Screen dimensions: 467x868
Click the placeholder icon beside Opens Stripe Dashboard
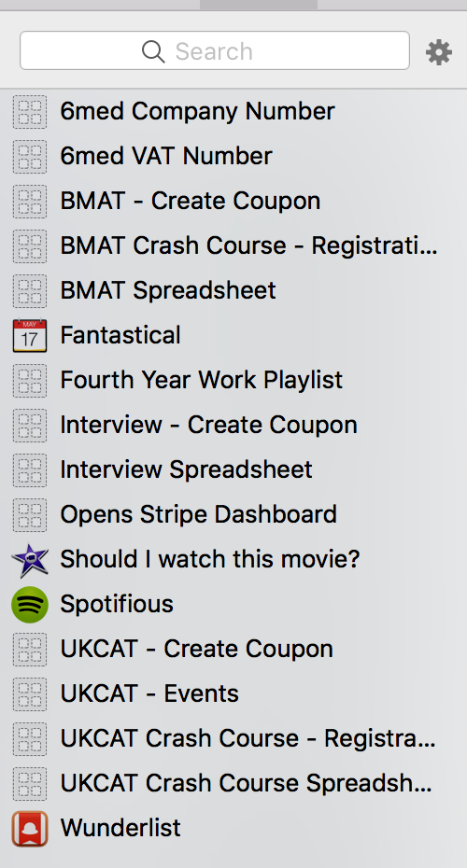click(x=30, y=515)
